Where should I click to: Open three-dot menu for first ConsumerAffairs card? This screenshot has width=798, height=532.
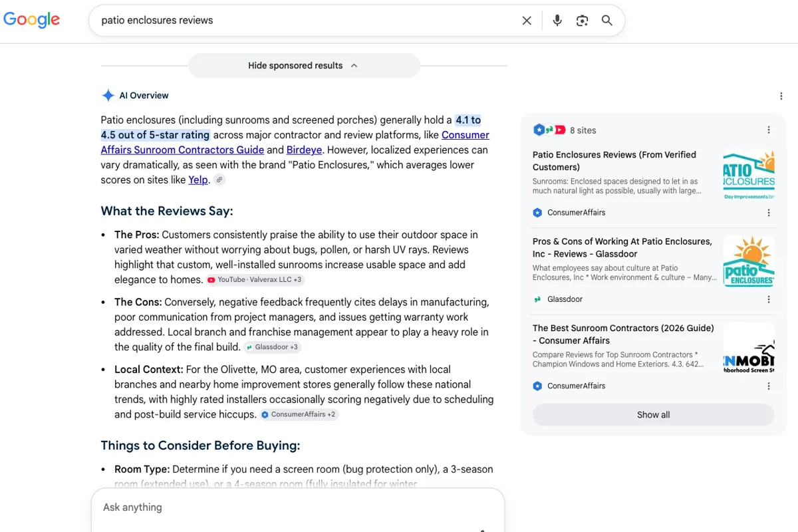(769, 213)
